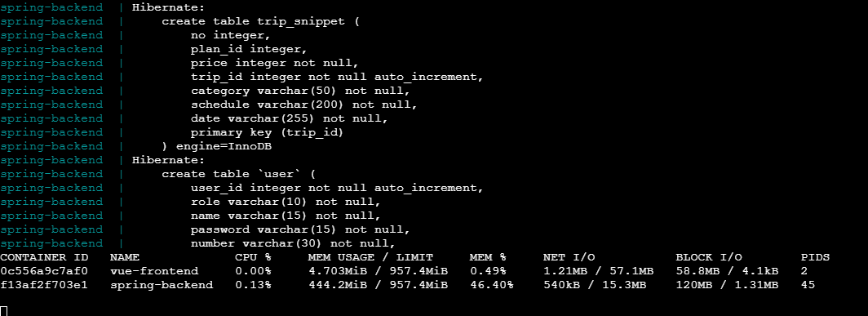Click the 120MB / 1.31MB block I/O value

pos(727,285)
